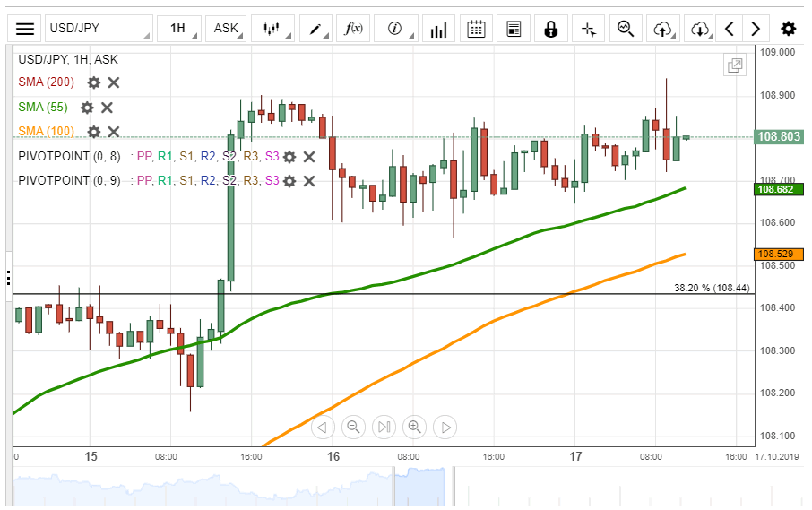Open the ASK price side dropdown
Viewport: 812px width, 510px height.
[x=228, y=29]
